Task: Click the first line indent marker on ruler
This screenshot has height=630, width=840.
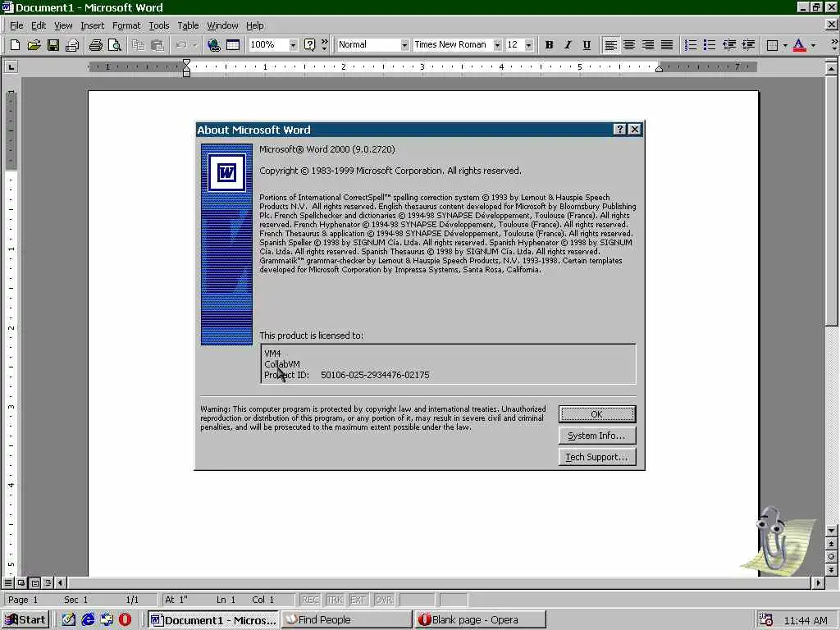Action: pos(186,62)
